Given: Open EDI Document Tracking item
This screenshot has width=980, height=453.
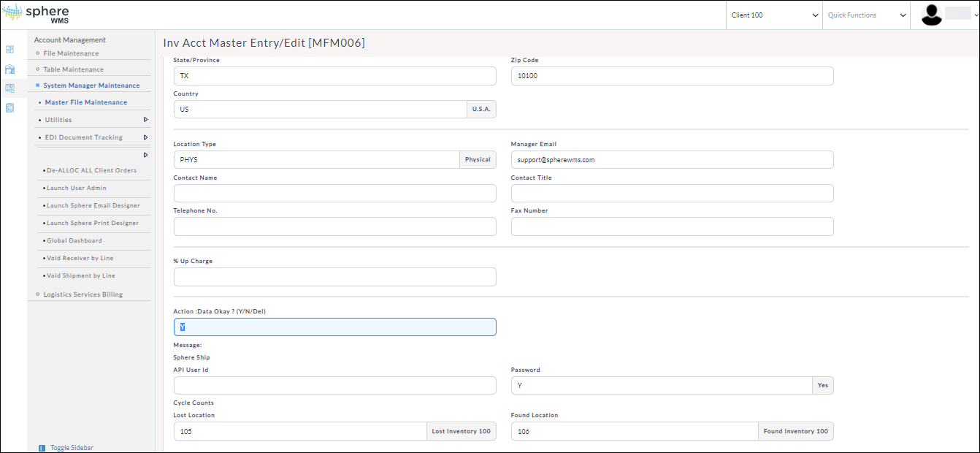Looking at the screenshot, I should coord(83,137).
